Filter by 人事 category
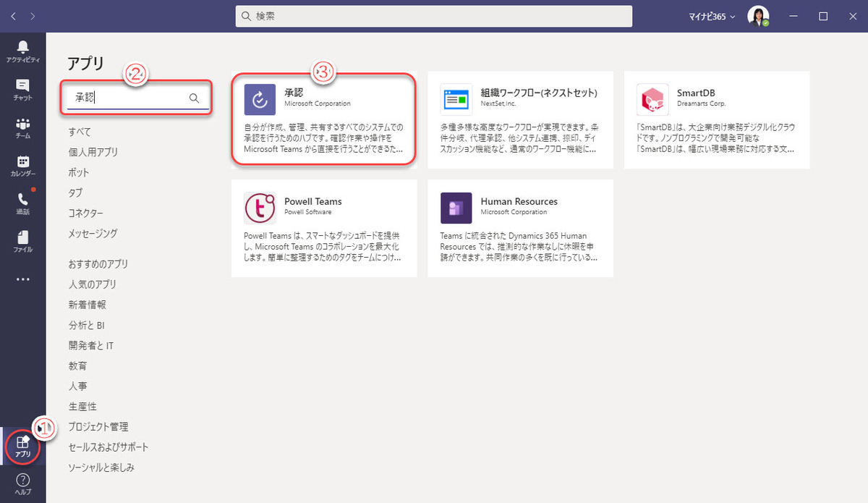868x503 pixels. coord(78,386)
